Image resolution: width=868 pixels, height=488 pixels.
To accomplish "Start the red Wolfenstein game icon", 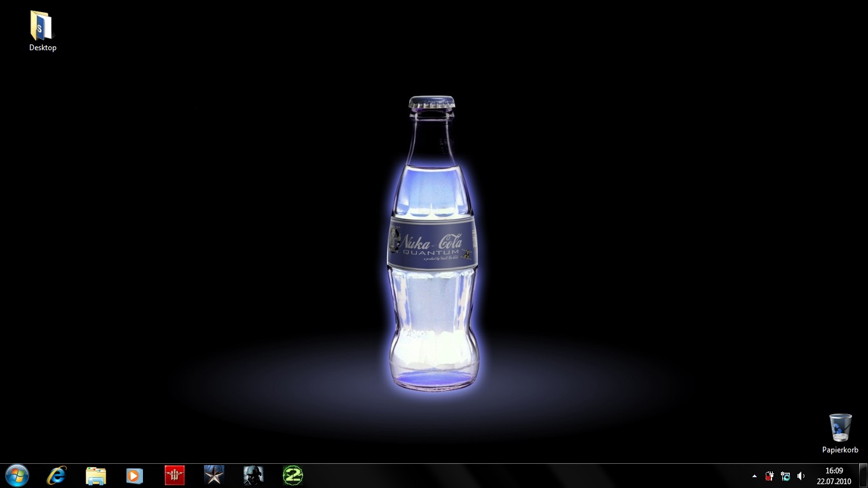I will (174, 475).
